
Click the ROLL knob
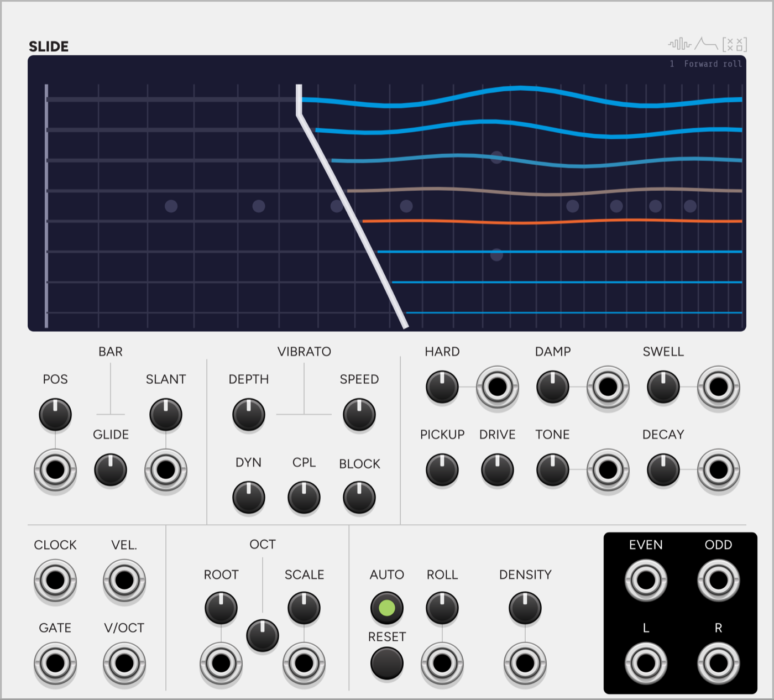(x=442, y=608)
